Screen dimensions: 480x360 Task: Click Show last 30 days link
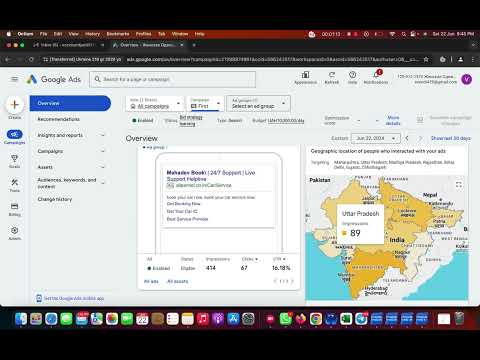pyautogui.click(x=451, y=138)
